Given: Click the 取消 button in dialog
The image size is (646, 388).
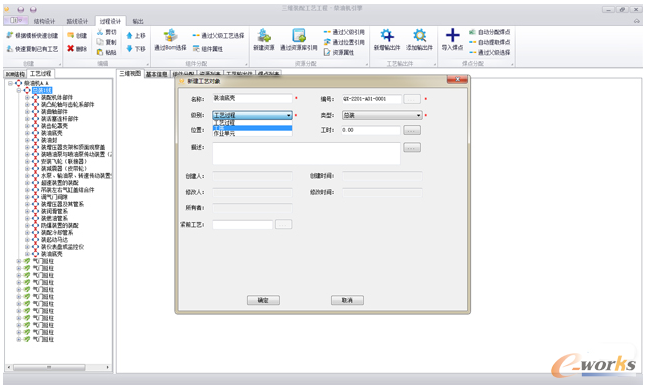Looking at the screenshot, I should click(347, 300).
